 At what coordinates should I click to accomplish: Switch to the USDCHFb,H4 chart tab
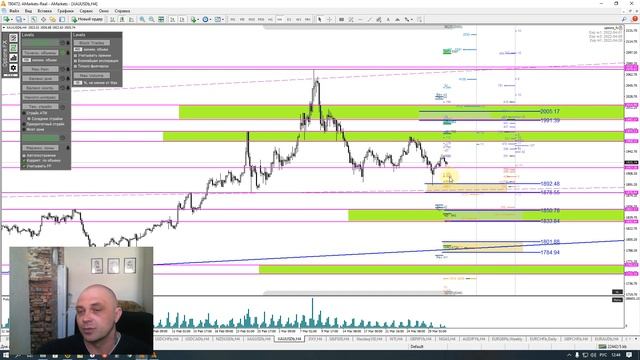tap(167, 339)
